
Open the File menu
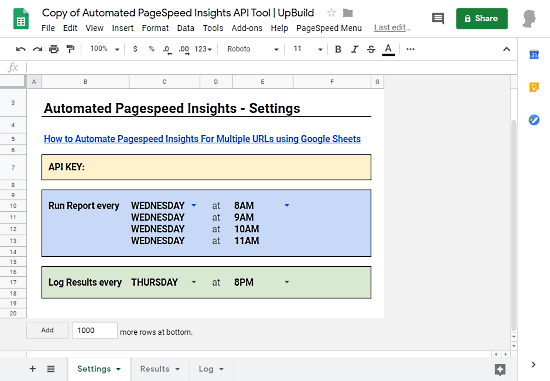[48, 28]
